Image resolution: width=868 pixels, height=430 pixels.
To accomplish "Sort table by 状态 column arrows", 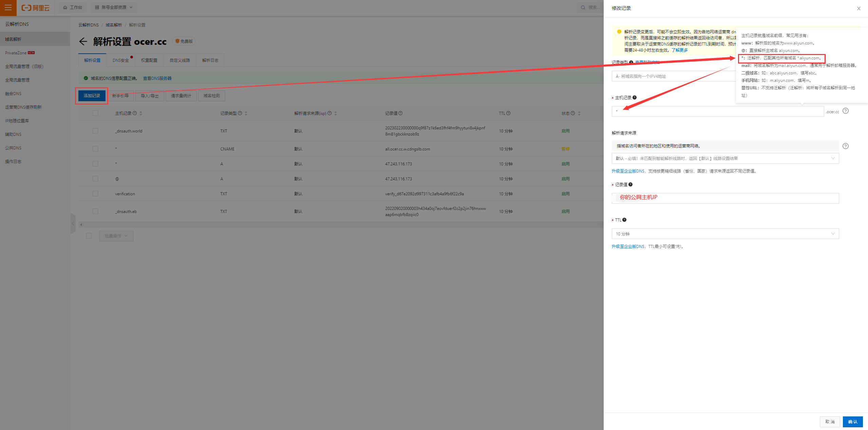I will [x=579, y=113].
